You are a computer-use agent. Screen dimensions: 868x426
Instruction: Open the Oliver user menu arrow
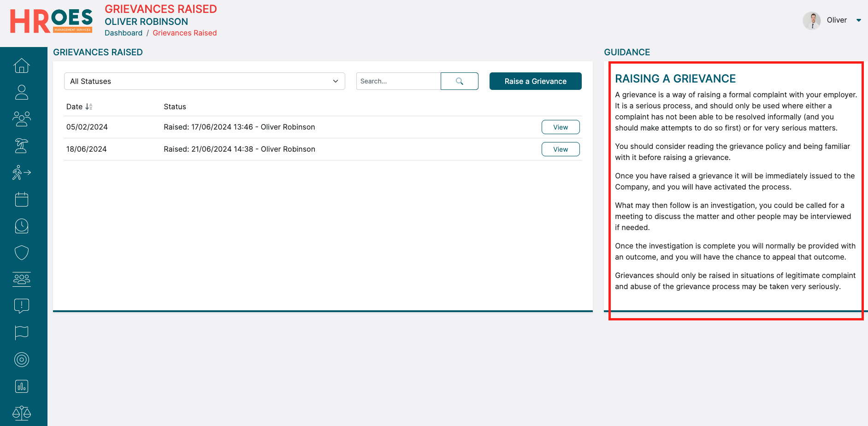[x=858, y=20]
